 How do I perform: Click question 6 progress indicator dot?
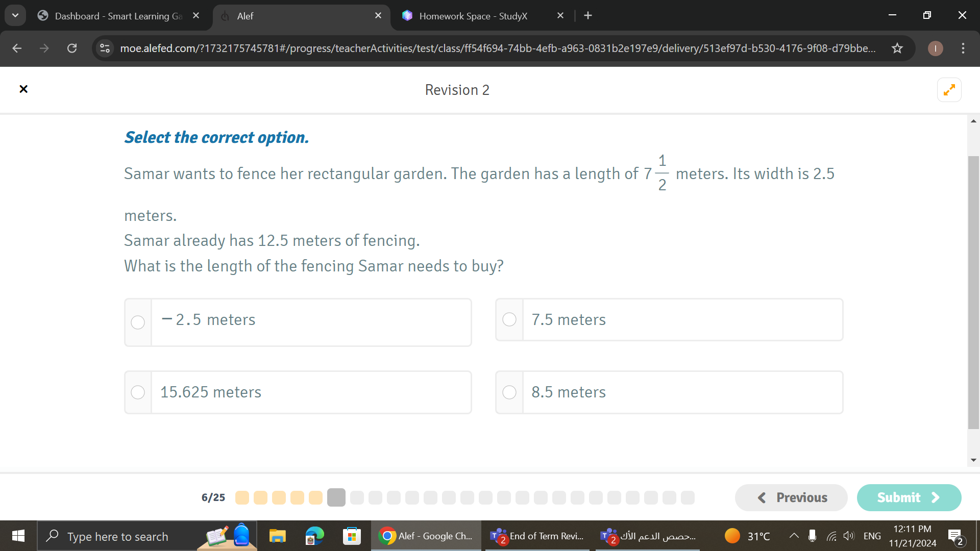[x=335, y=498]
